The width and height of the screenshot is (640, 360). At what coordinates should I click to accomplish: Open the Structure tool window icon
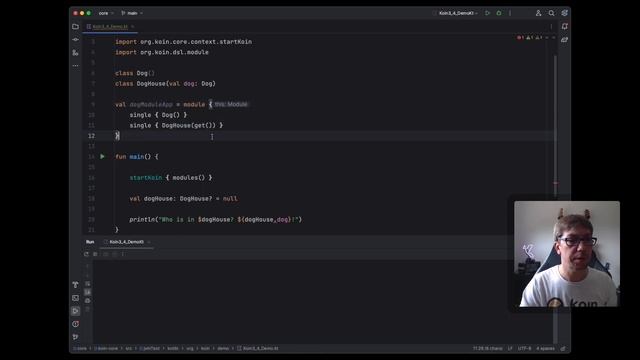(76, 53)
